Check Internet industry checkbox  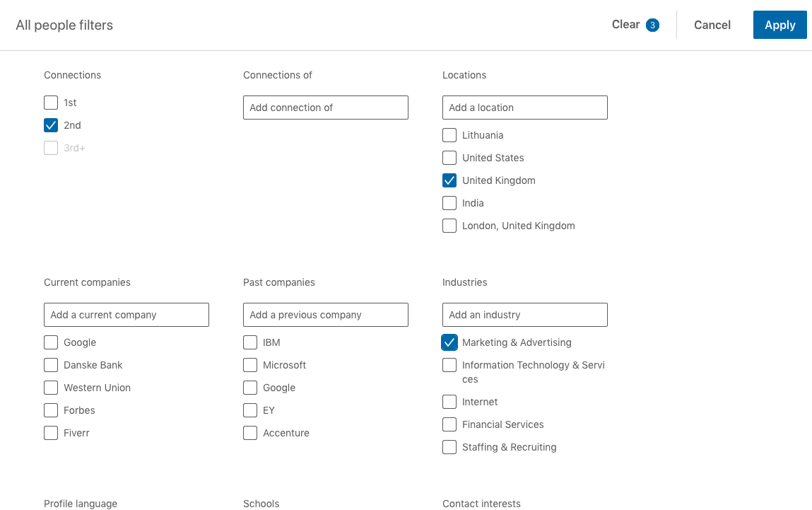[x=449, y=402]
